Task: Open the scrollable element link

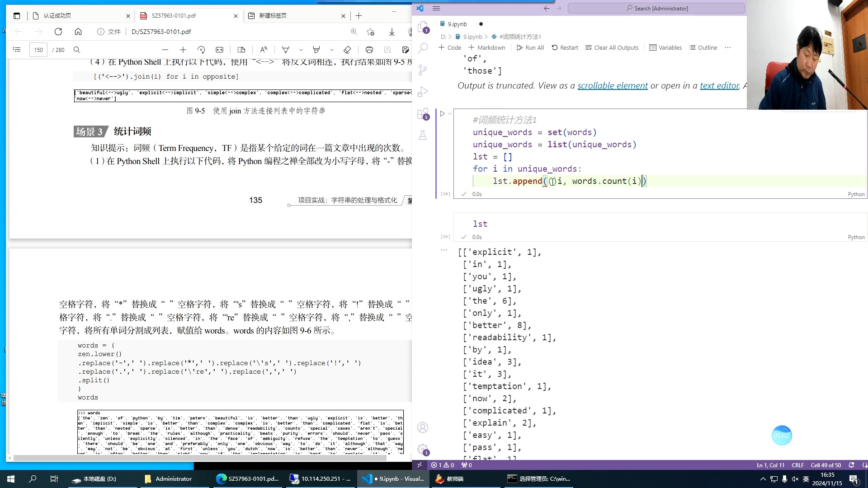Action: tap(613, 85)
